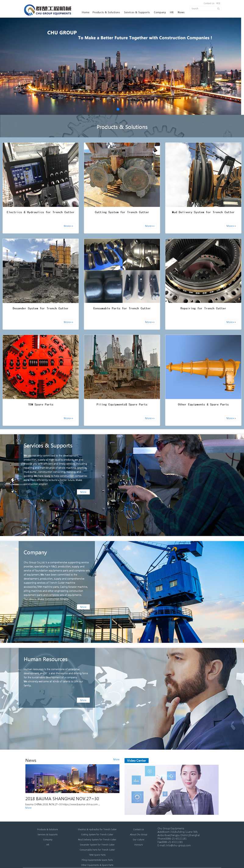244x868 pixels.
Task: Open Contact Us link in header
Action: (x=209, y=3)
